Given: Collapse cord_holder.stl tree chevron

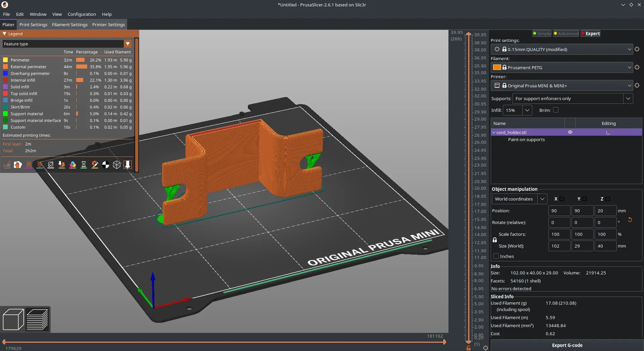Looking at the screenshot, I should click(x=494, y=132).
